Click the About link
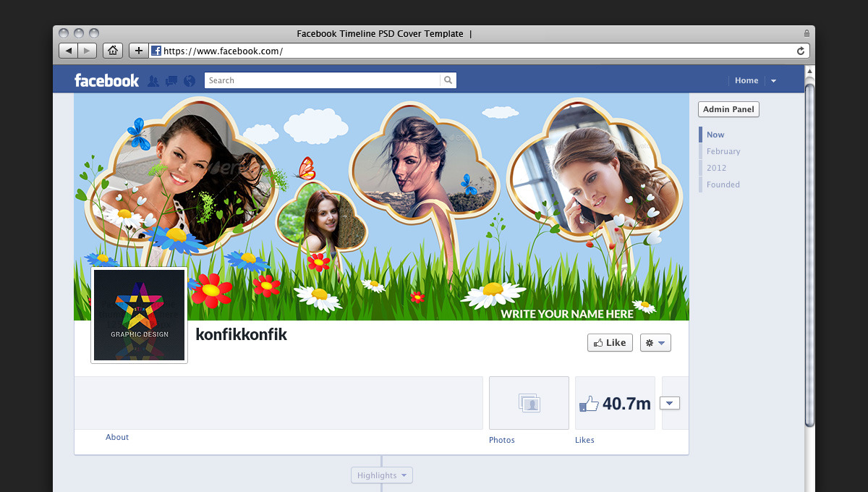The height and width of the screenshot is (492, 868). click(x=117, y=437)
